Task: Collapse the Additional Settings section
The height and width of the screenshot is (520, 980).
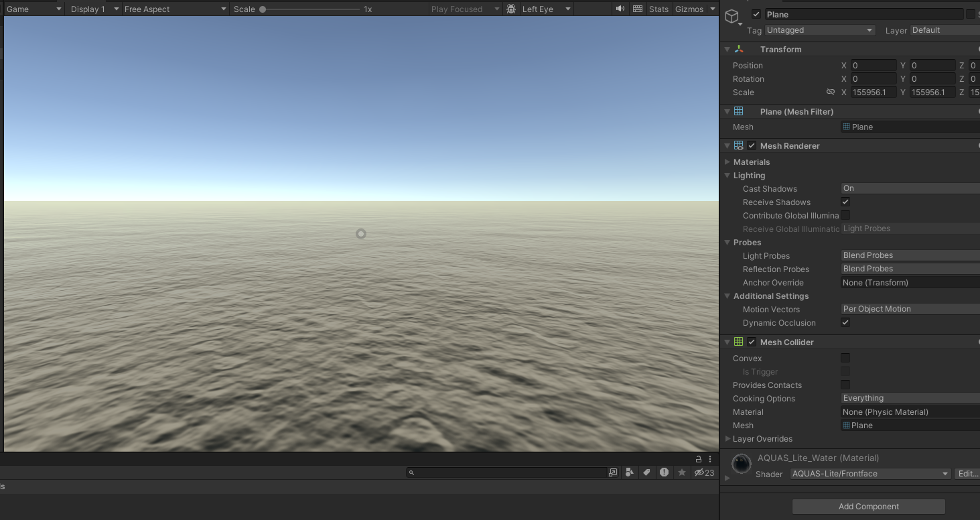Action: click(x=727, y=296)
